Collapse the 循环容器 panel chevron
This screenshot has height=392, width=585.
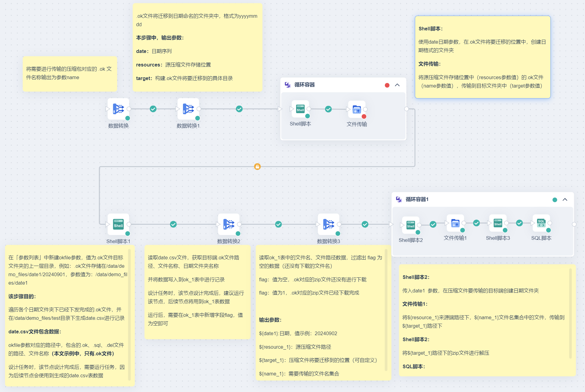coord(397,85)
